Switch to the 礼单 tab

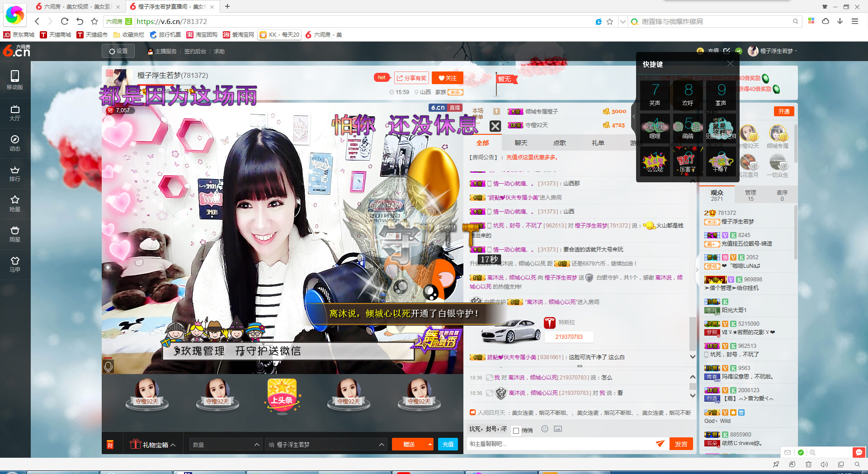[598, 143]
